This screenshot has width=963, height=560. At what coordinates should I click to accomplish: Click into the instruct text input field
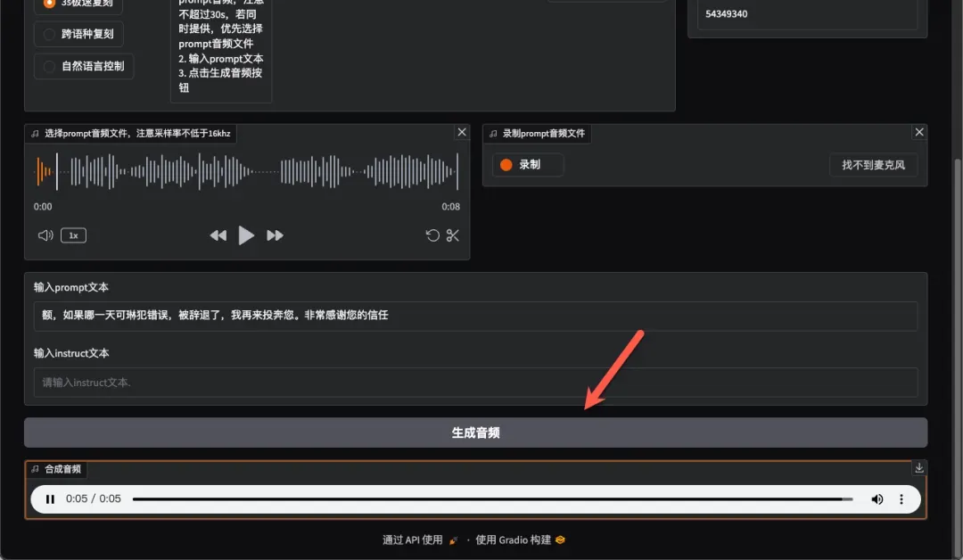point(475,383)
